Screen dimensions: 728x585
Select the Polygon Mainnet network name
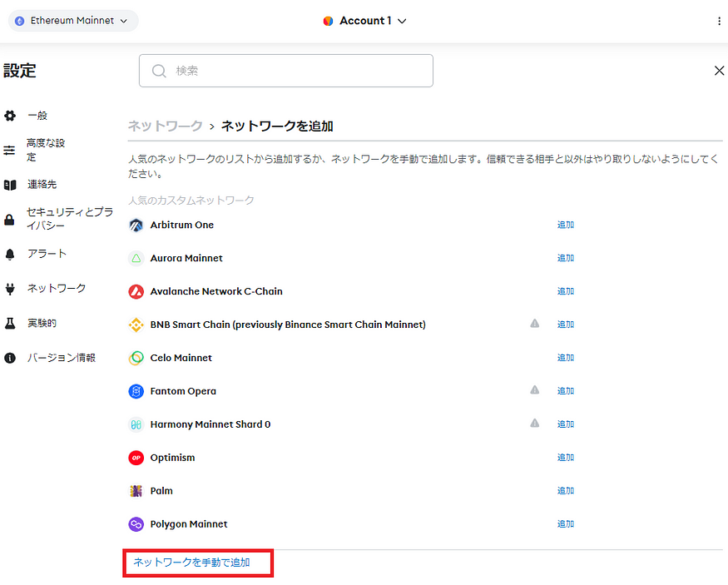pyautogui.click(x=189, y=524)
